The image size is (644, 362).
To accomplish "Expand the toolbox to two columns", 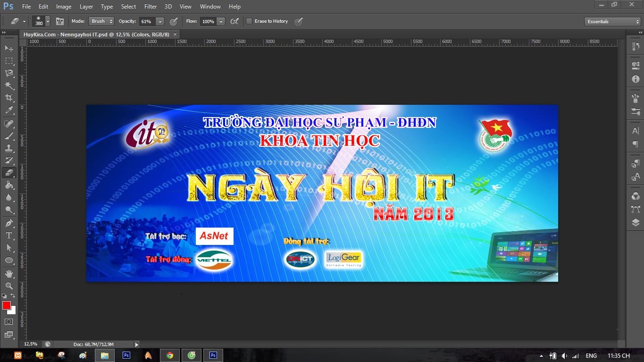I will pyautogui.click(x=4, y=32).
